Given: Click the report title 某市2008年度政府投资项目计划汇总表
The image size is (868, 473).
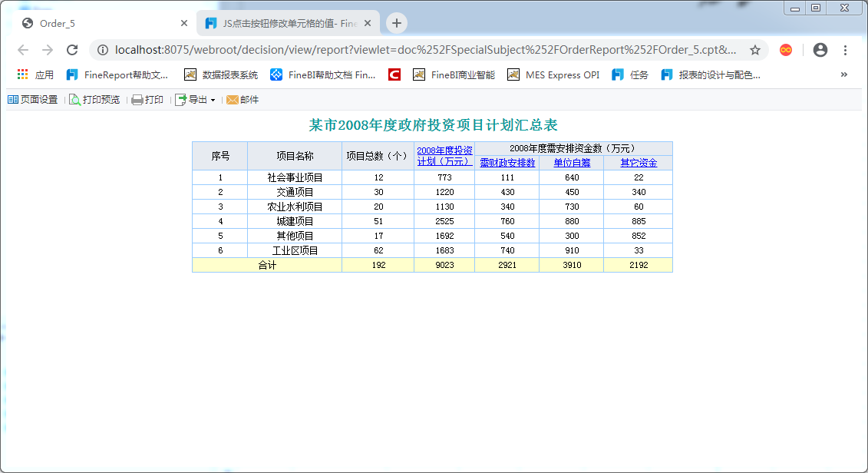Looking at the screenshot, I should [434, 125].
